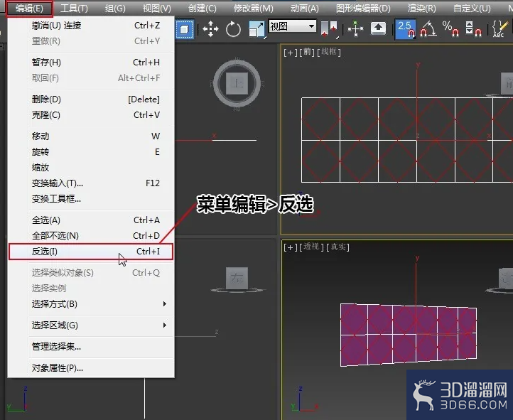
Task: Click the [透视] perspective view label
Action: click(311, 247)
